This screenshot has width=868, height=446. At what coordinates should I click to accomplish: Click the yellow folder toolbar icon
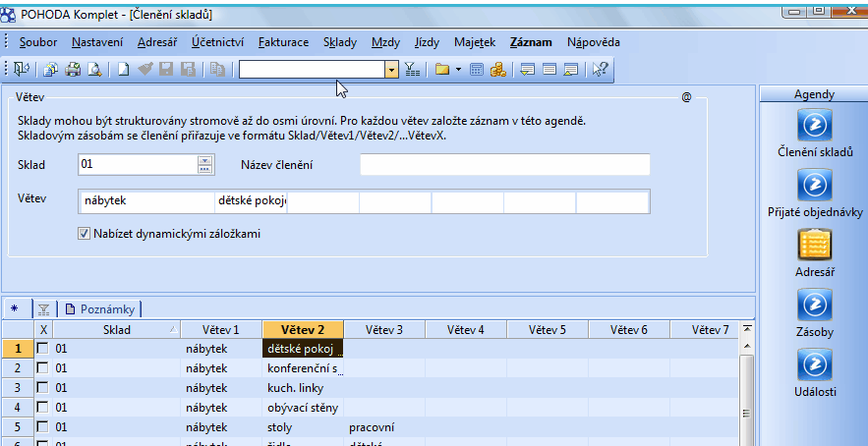coord(441,69)
